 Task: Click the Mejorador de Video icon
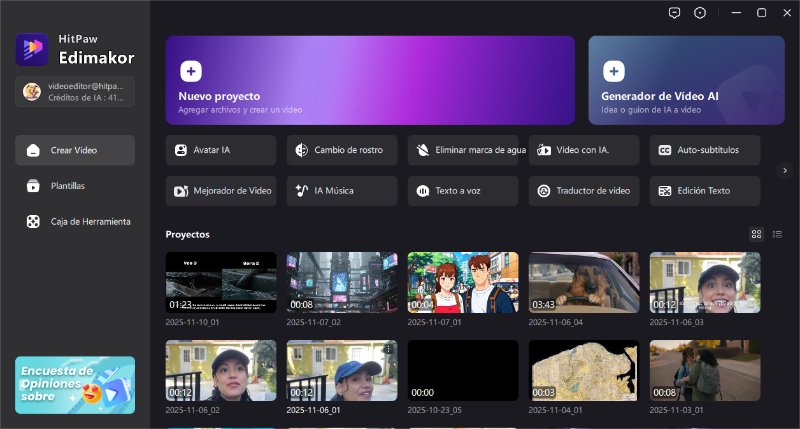[x=181, y=191]
